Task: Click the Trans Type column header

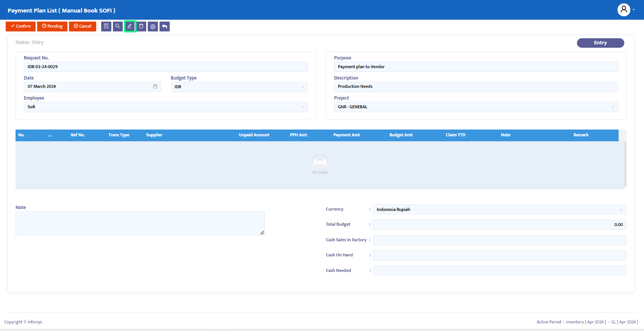Action: 119,135
